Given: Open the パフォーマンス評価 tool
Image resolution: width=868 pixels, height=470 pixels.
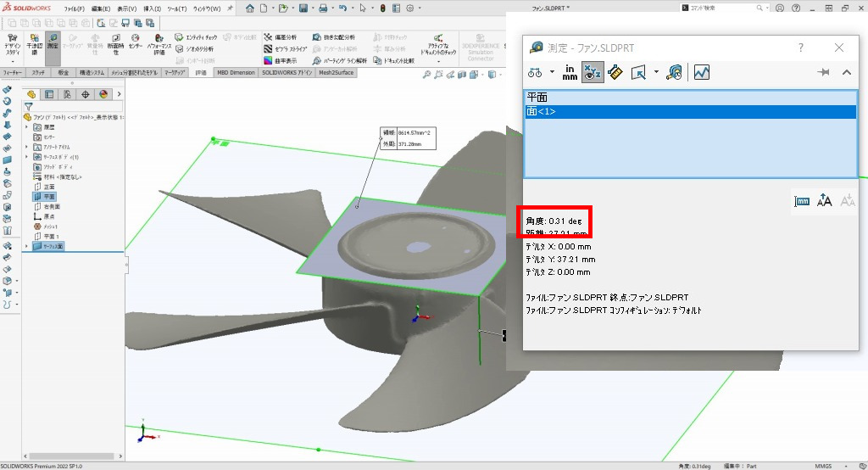Looking at the screenshot, I should point(159,46).
